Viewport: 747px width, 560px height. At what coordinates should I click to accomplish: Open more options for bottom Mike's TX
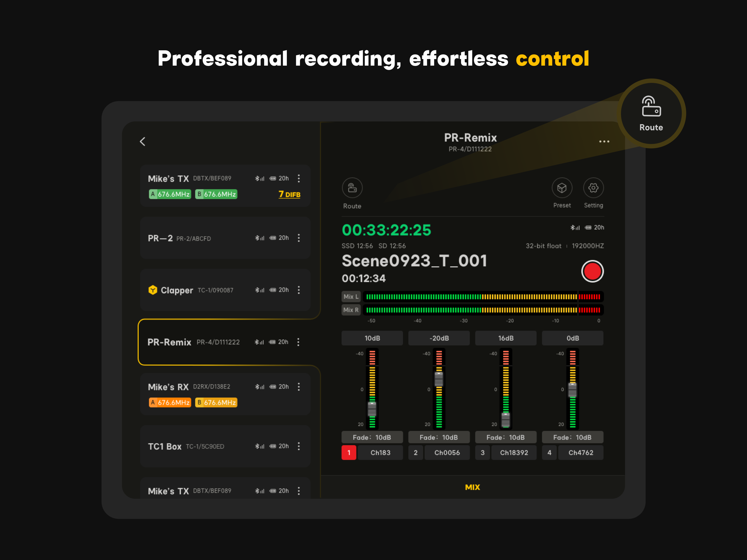[x=299, y=491]
